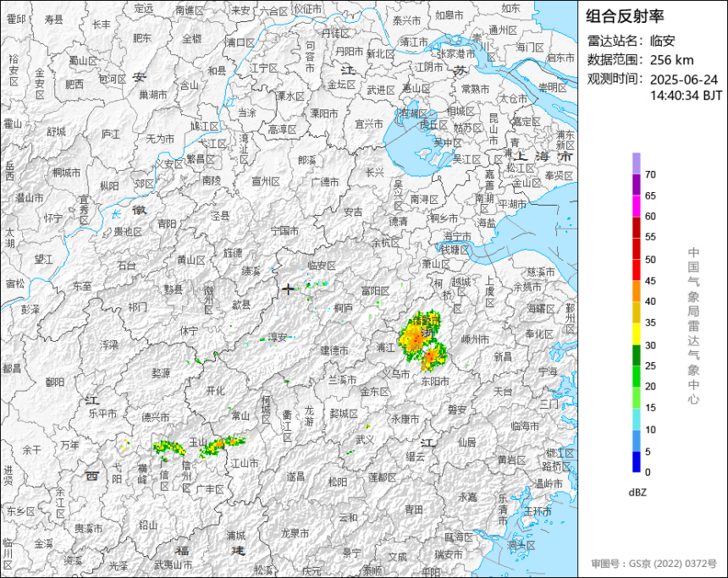Click the 巢湖市 map label
Screen dimensions: 728x578
click(x=153, y=95)
